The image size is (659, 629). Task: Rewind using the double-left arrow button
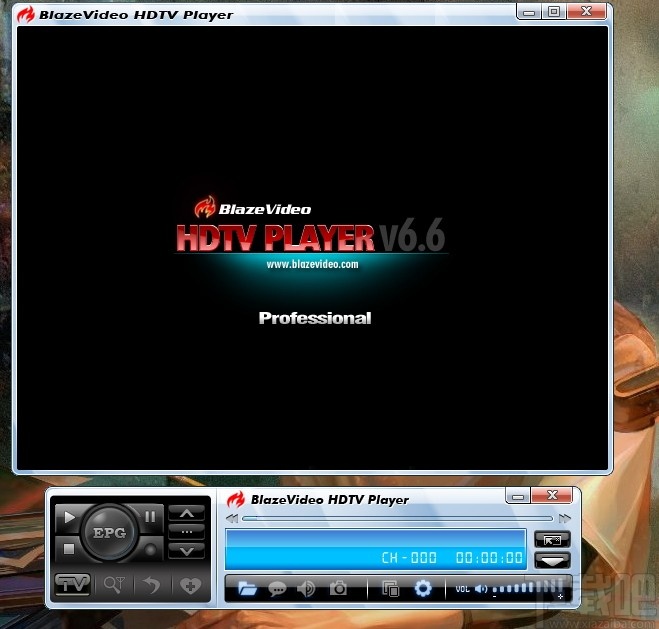[x=232, y=518]
